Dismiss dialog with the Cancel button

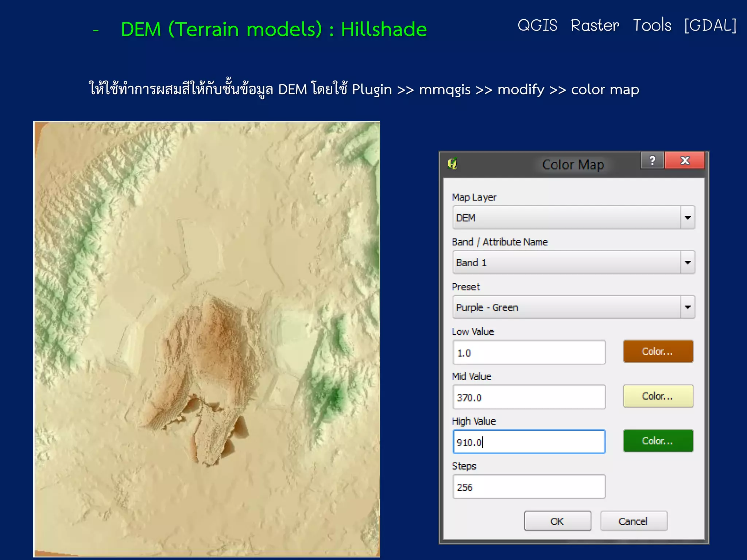pos(634,521)
